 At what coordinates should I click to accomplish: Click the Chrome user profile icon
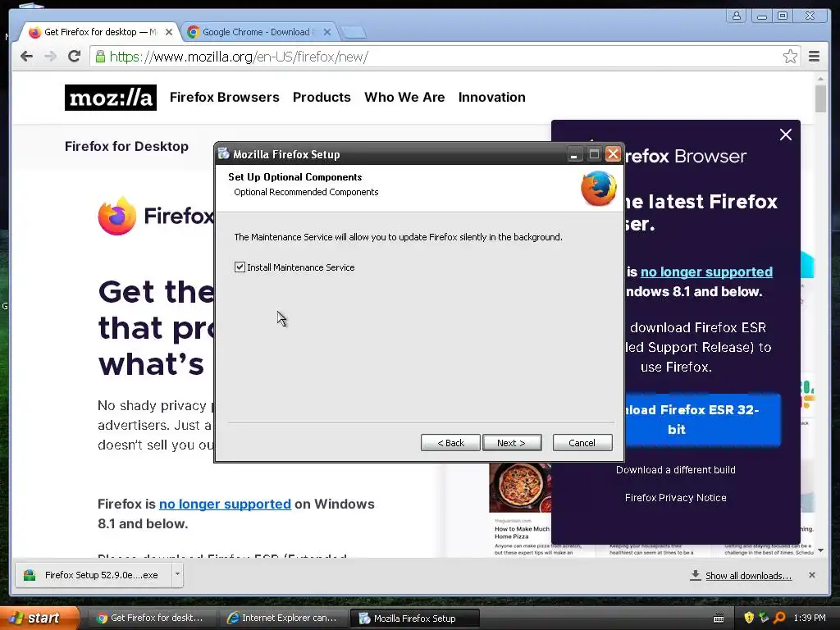(x=737, y=16)
